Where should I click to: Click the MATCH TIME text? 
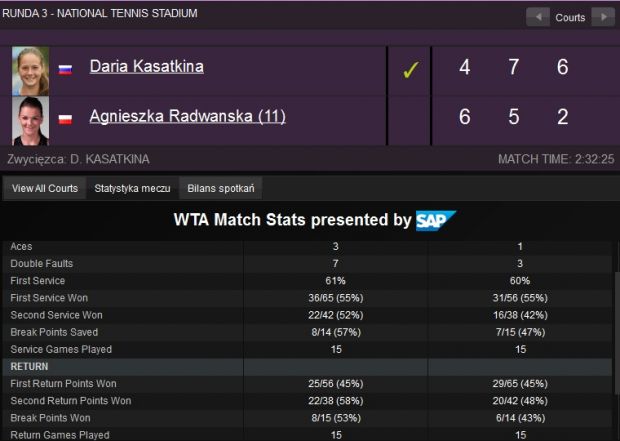[556, 159]
